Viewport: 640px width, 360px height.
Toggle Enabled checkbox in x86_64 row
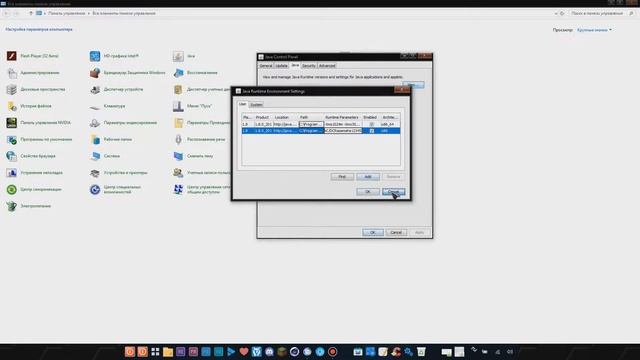pyautogui.click(x=371, y=124)
